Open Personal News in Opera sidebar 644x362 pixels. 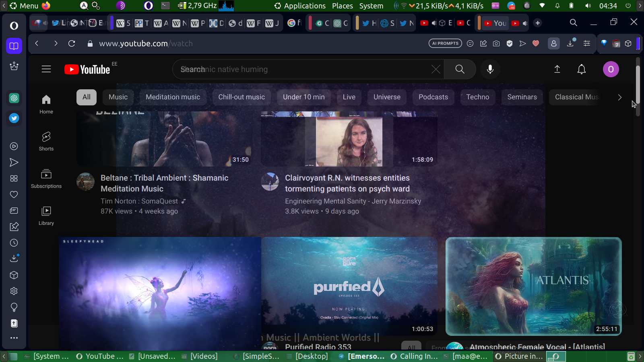14,211
